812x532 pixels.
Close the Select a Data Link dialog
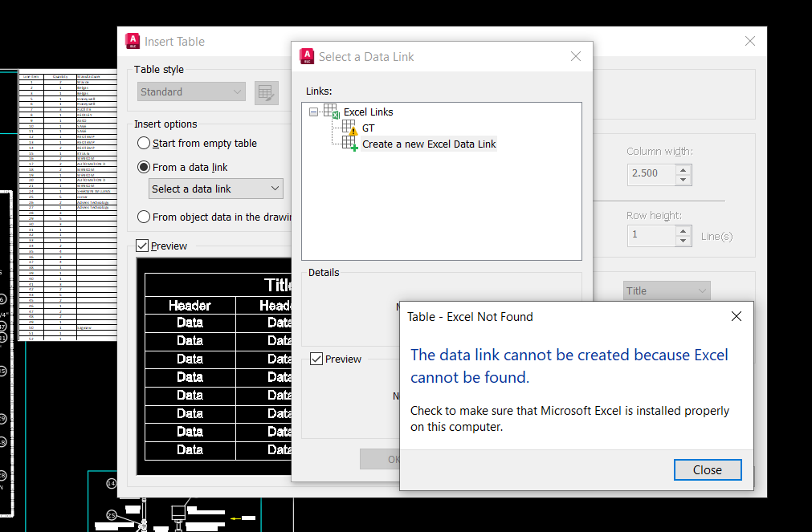(x=575, y=56)
